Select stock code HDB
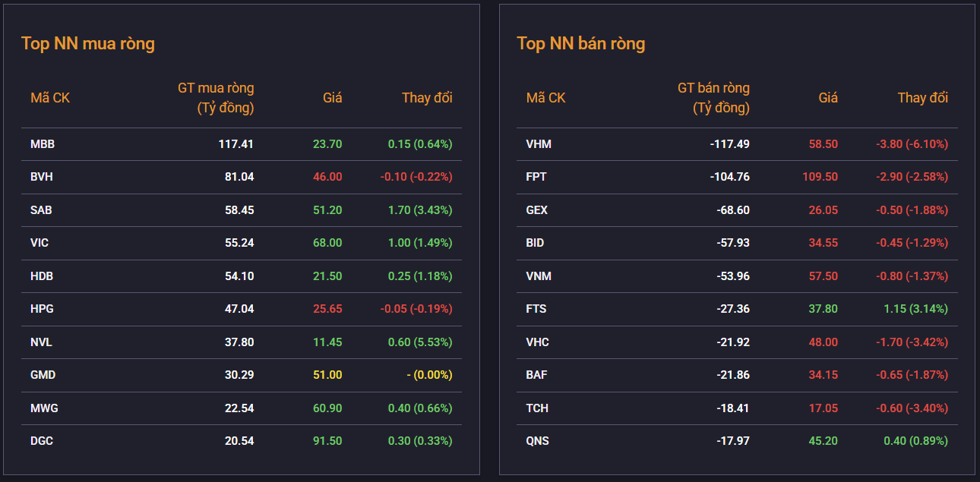Screen dimensions: 980x482 [42, 276]
